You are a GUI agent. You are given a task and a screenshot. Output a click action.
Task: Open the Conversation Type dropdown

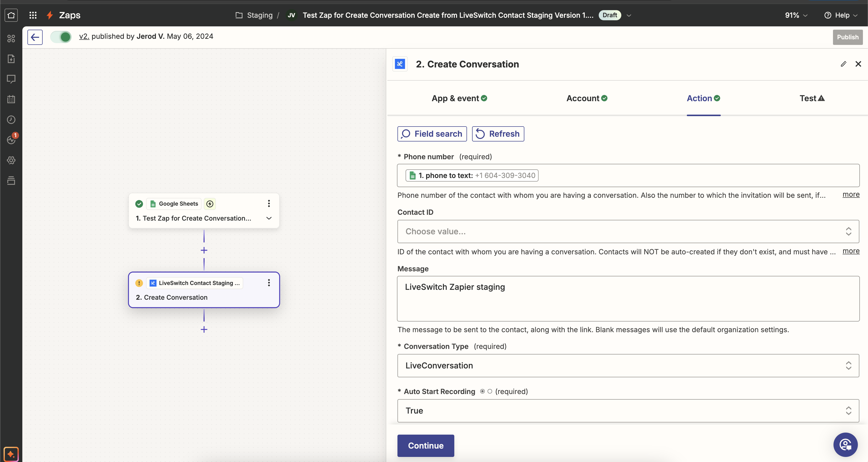point(628,365)
